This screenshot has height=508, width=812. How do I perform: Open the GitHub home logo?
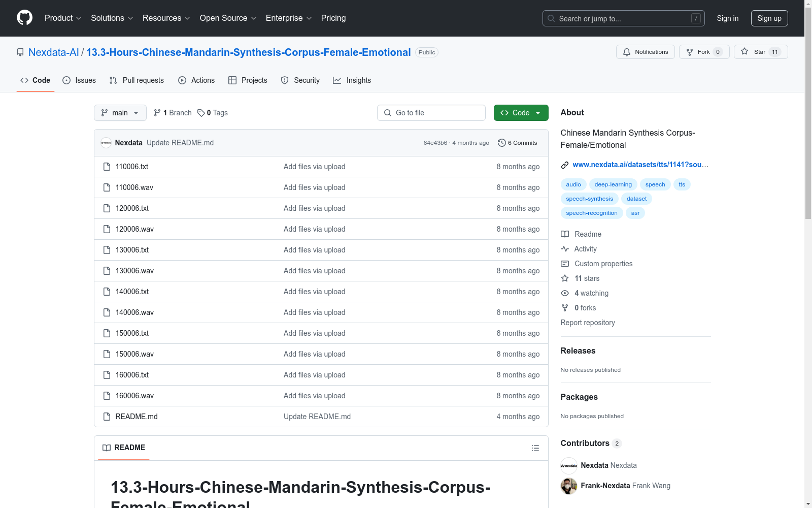(24, 18)
